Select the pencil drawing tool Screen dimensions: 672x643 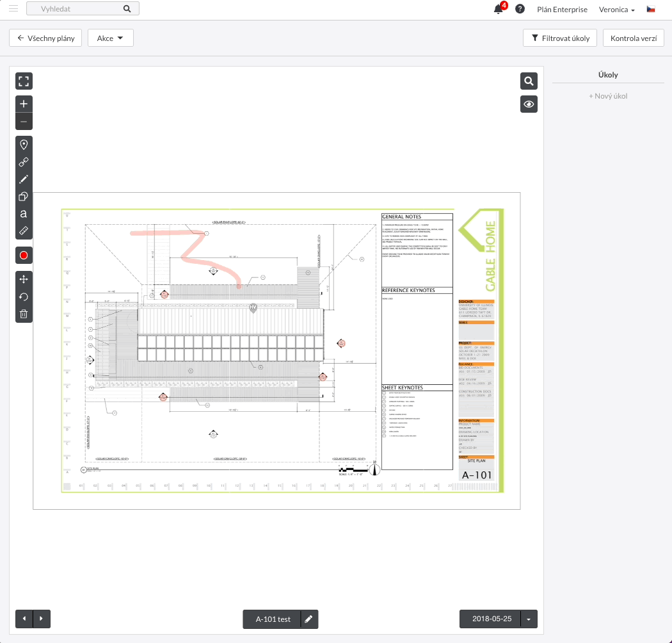click(x=24, y=179)
